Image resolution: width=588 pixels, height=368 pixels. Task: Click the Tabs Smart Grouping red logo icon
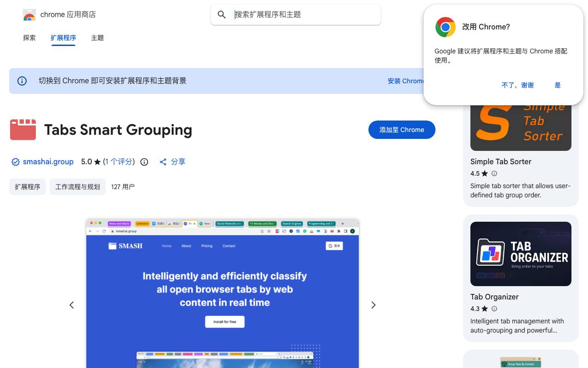23,130
